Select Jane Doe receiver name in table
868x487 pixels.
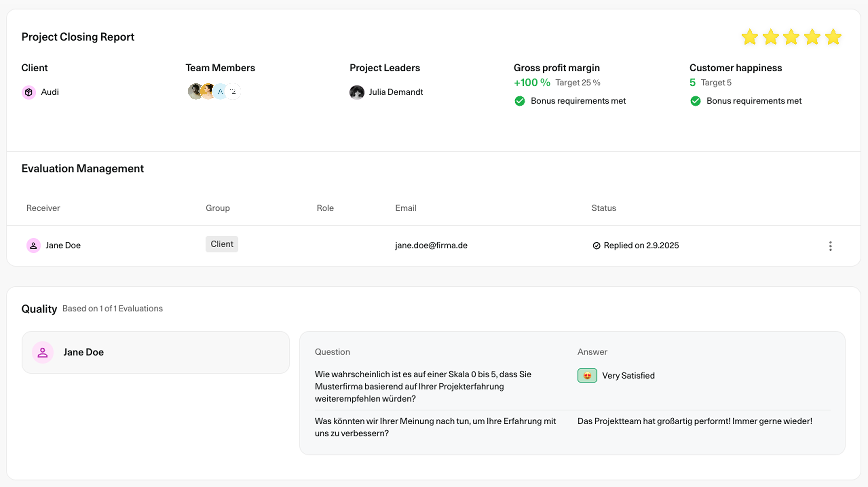(x=63, y=246)
